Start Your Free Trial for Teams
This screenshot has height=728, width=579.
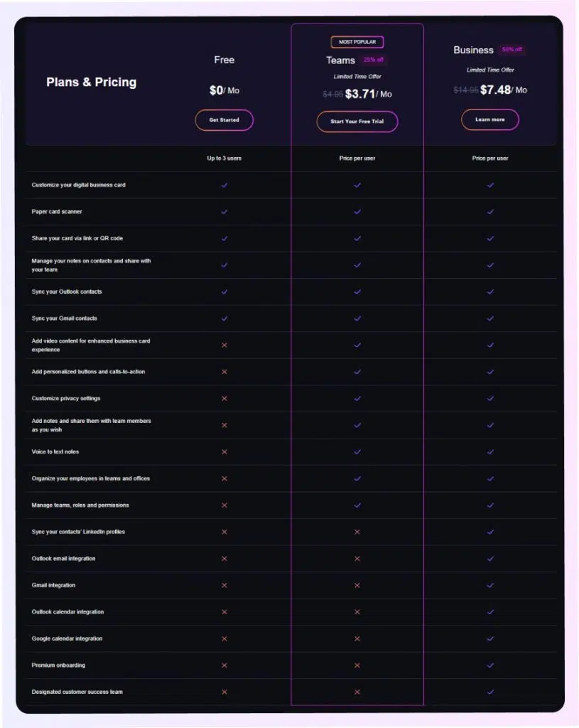(x=357, y=121)
